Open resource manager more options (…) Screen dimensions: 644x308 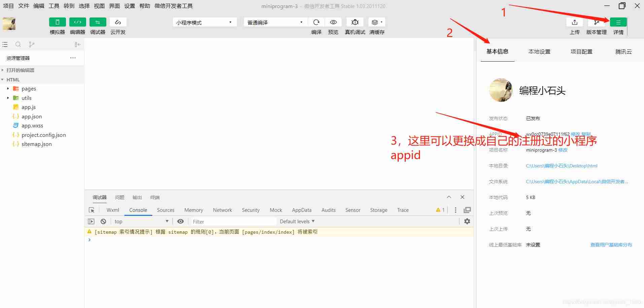[73, 58]
